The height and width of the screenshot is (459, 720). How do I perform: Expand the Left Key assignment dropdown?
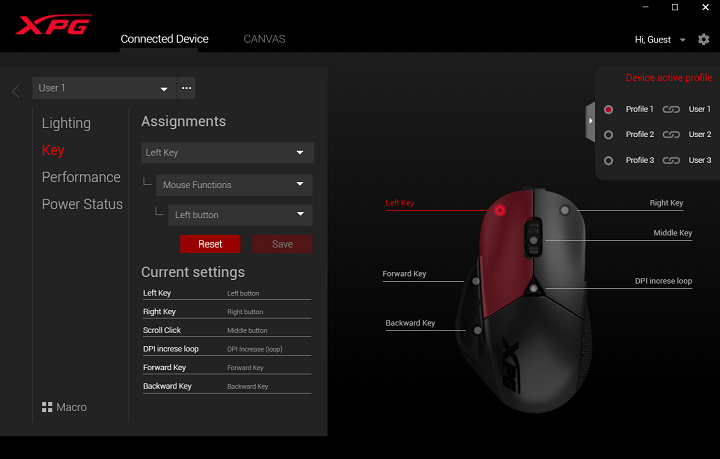[227, 153]
